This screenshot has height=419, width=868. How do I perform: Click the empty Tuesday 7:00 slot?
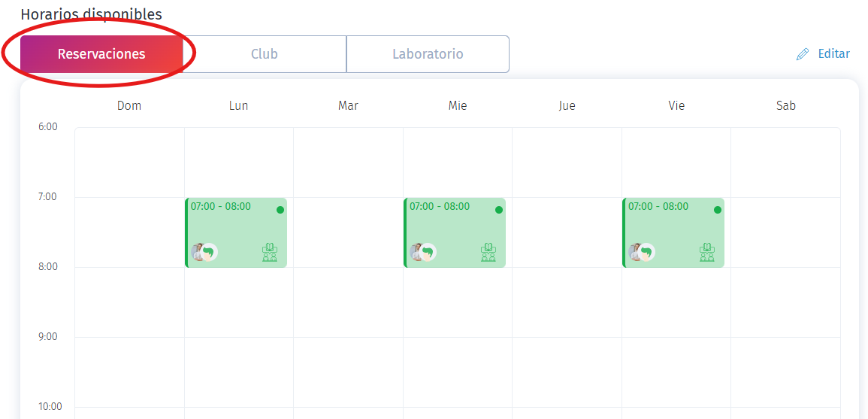[x=348, y=232]
